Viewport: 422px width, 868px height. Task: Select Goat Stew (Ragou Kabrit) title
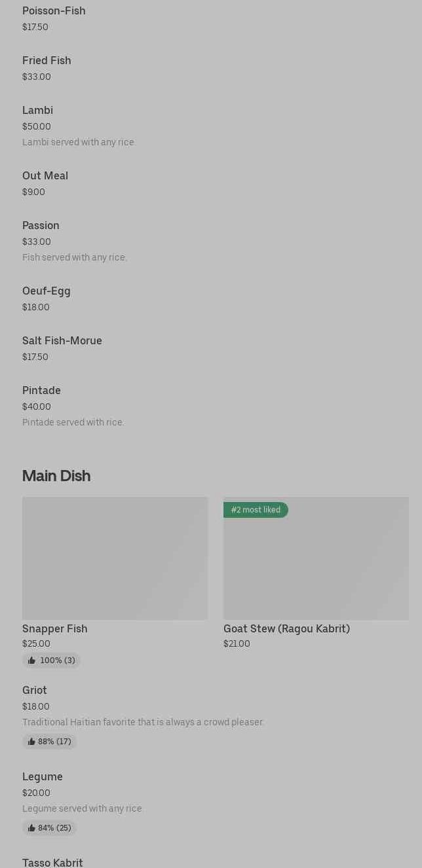click(x=286, y=629)
